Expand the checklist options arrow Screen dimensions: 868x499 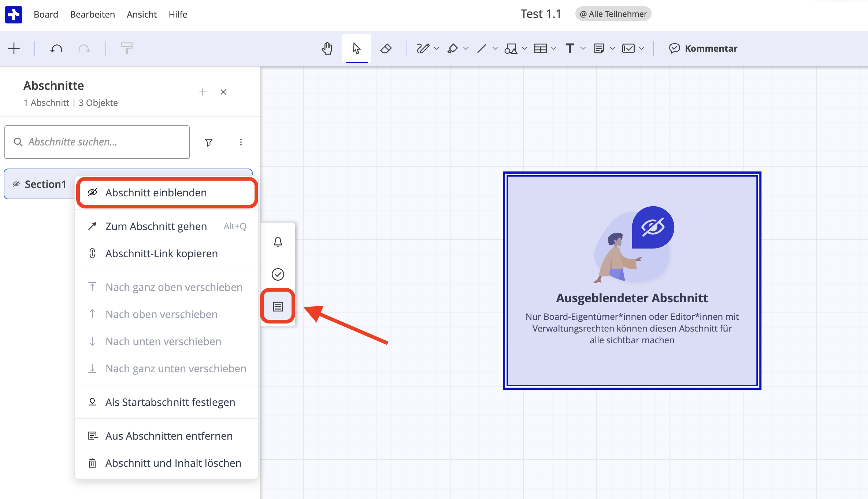[642, 48]
